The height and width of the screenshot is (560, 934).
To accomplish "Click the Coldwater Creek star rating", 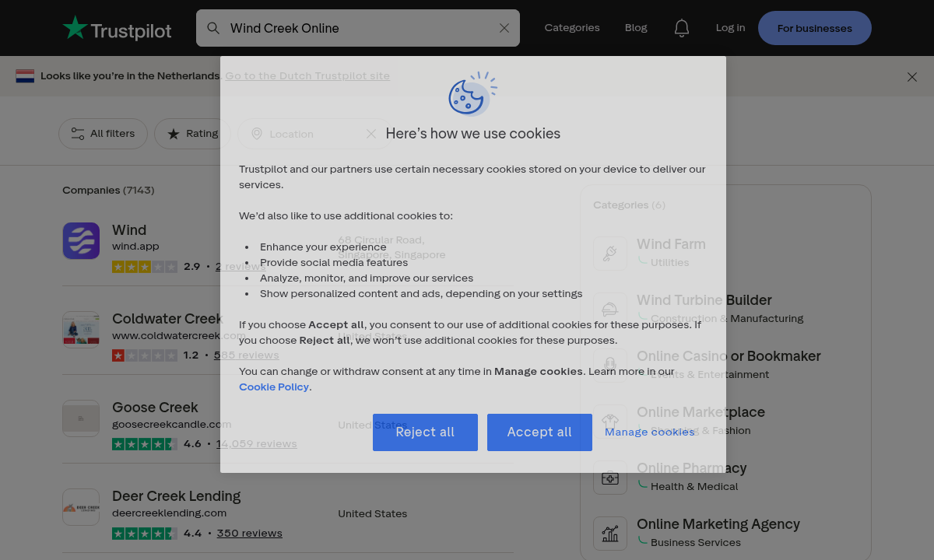I will coord(145,355).
